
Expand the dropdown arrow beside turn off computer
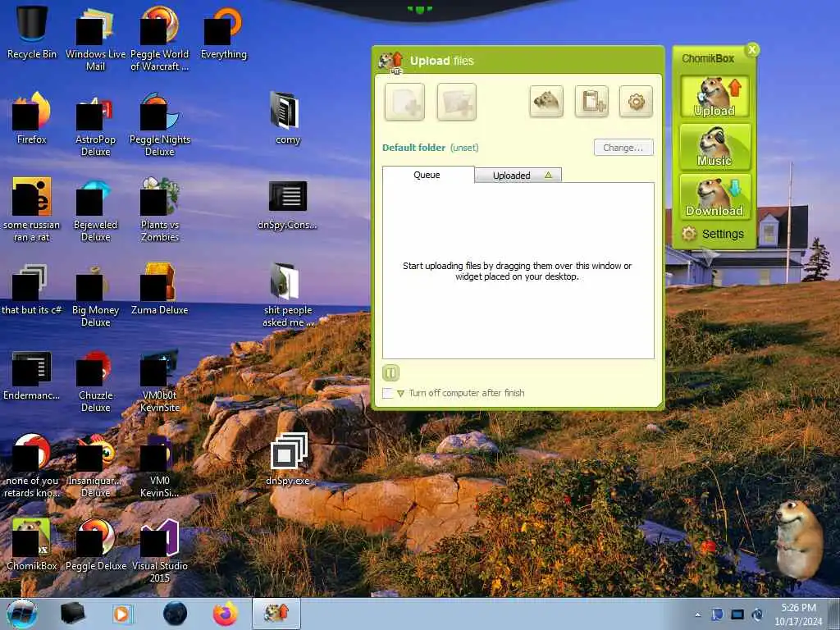tap(400, 394)
